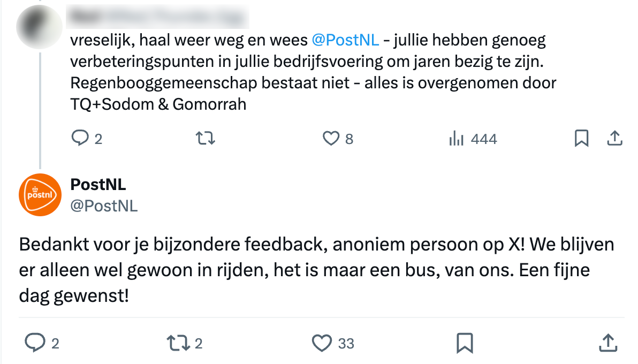638x364 pixels.
Task: Click the blurred user's profile picture
Action: click(x=39, y=27)
